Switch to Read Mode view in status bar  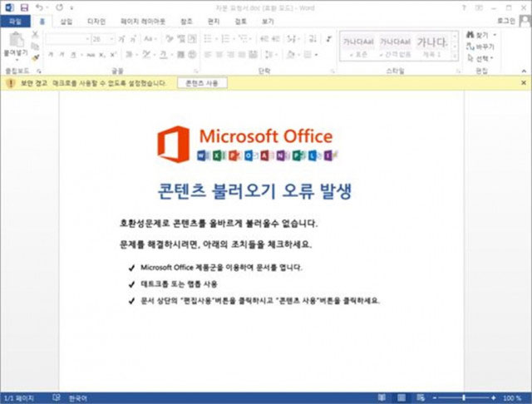381,397
